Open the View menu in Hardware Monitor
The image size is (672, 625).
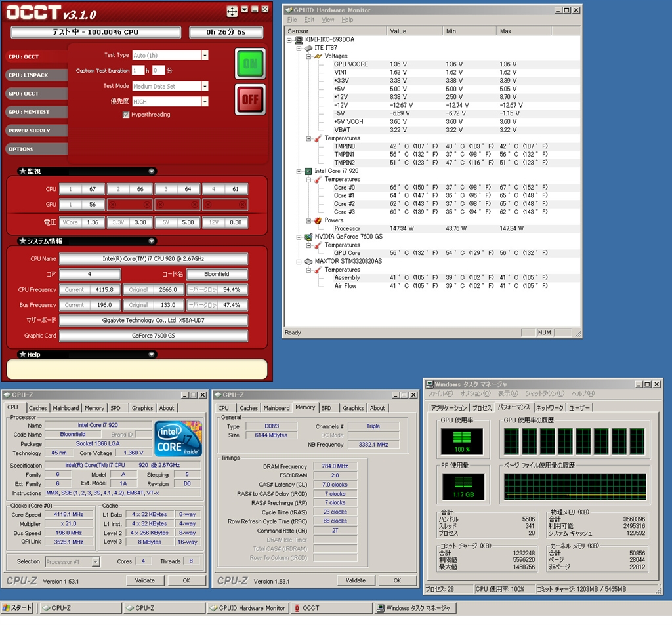[328, 20]
